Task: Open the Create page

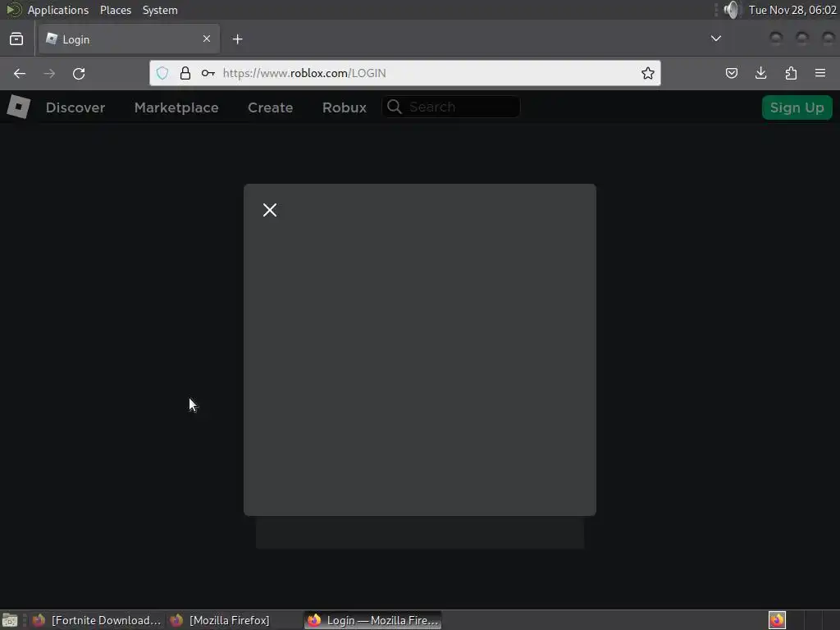Action: [x=271, y=107]
